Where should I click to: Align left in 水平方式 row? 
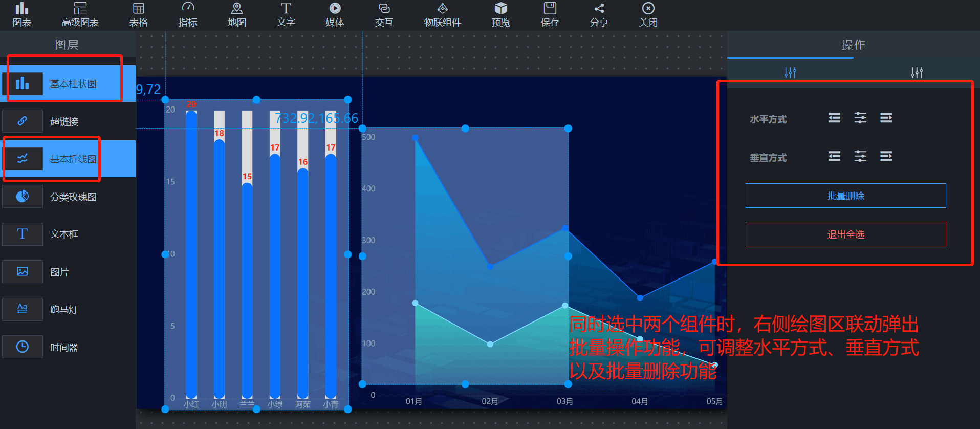pyautogui.click(x=834, y=118)
